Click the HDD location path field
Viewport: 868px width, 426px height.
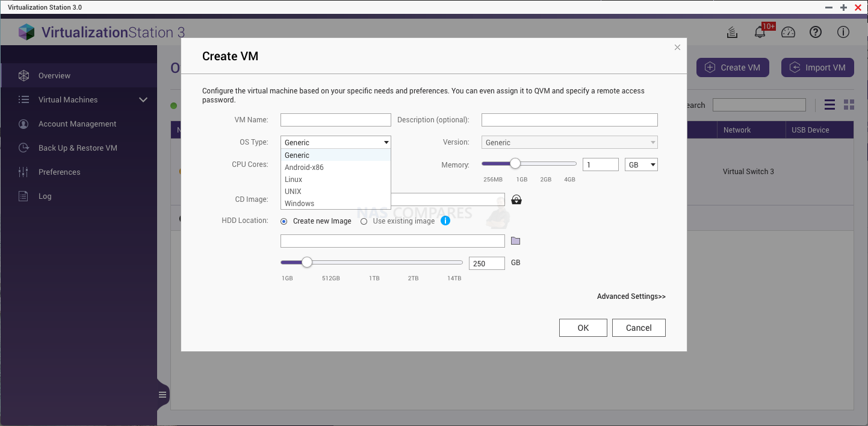[392, 241]
